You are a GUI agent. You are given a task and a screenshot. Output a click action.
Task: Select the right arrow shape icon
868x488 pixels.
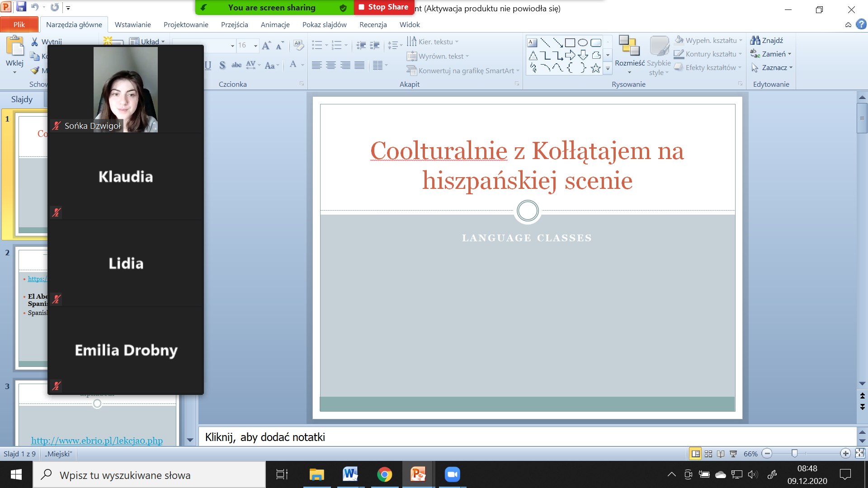[x=570, y=55]
